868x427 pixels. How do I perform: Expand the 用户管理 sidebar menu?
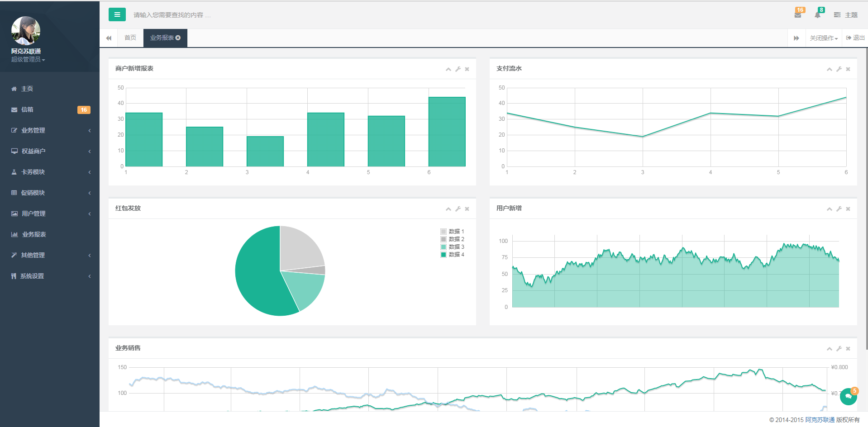coord(50,213)
